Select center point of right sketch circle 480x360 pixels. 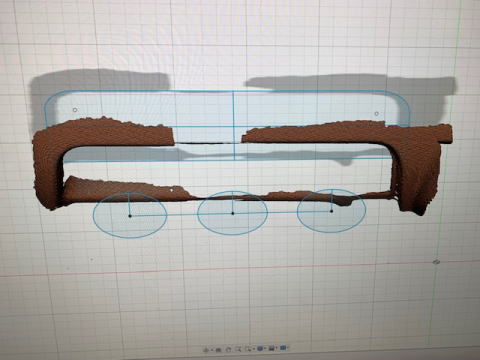(331, 211)
